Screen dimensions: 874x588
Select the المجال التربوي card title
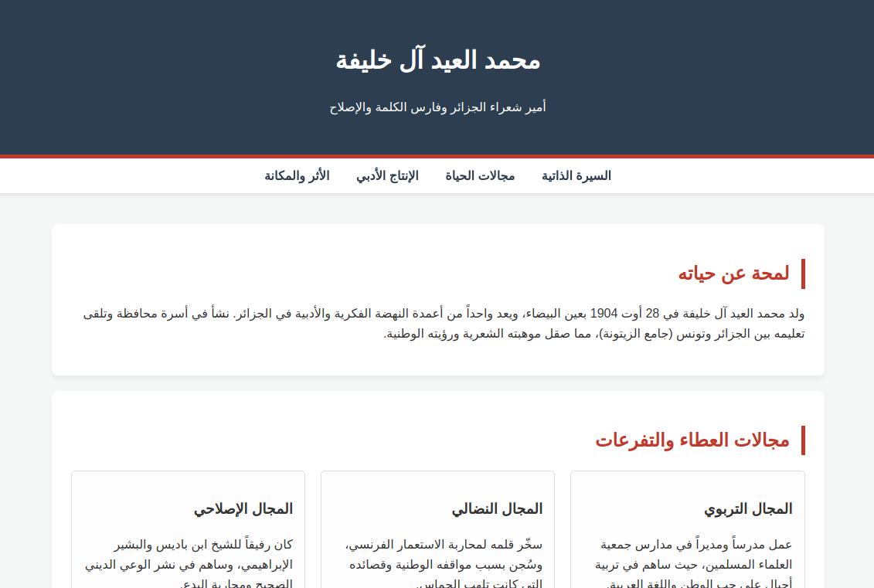tap(748, 509)
